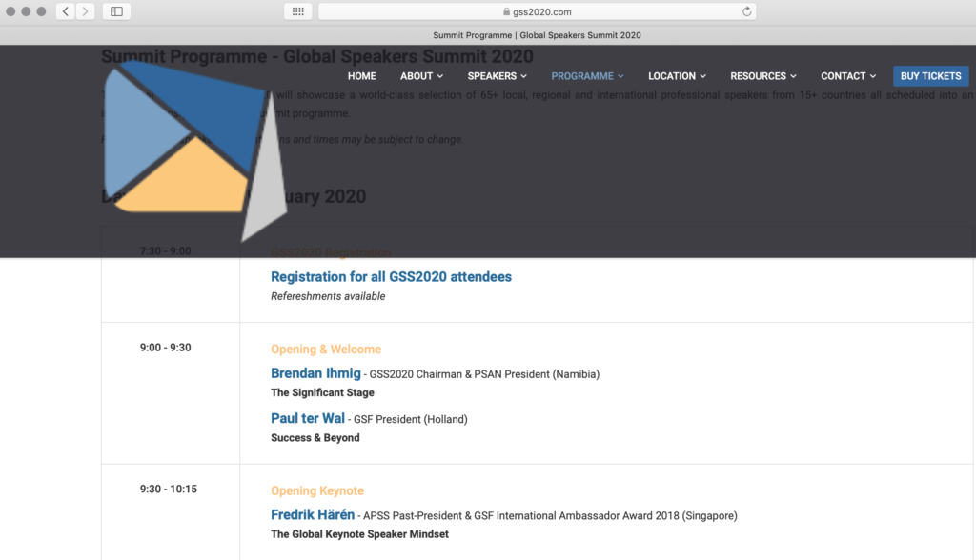Expand the LOCATION dropdown chevron
This screenshot has height=560, width=976.
tap(702, 76)
